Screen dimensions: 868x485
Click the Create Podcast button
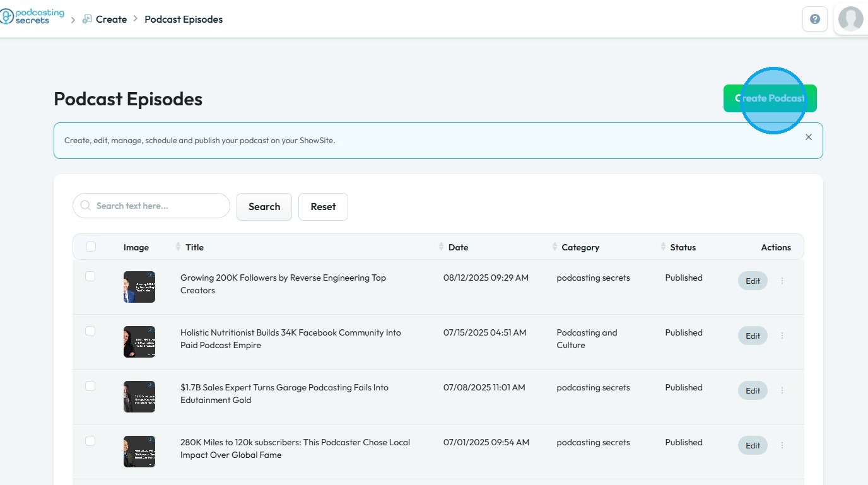pyautogui.click(x=770, y=98)
